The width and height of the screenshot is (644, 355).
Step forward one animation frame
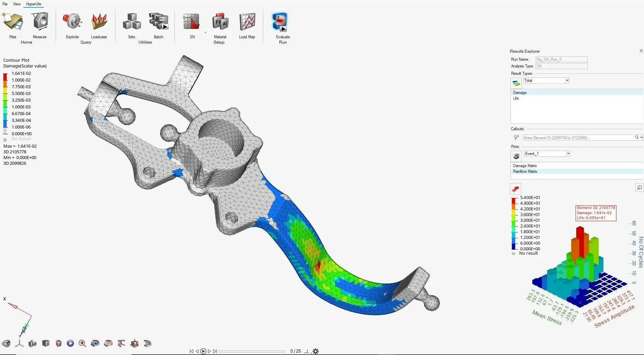point(209,351)
